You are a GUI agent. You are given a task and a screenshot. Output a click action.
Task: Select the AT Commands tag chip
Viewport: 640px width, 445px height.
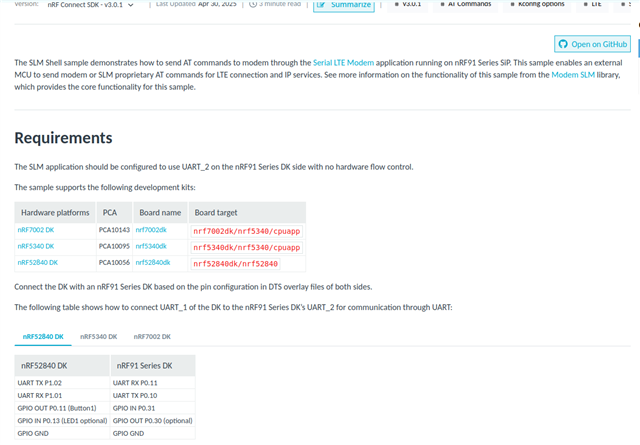click(465, 4)
